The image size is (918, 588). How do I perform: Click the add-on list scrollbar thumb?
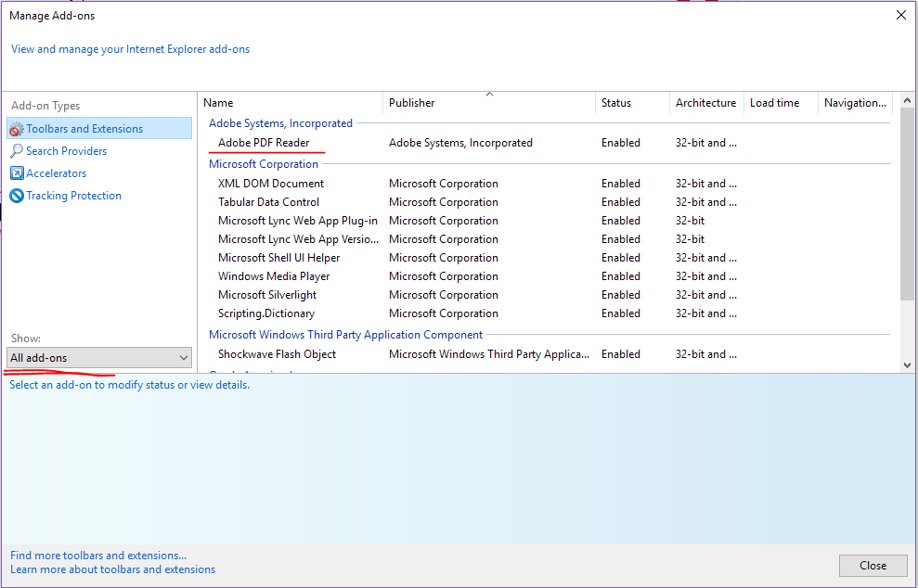pos(907,205)
